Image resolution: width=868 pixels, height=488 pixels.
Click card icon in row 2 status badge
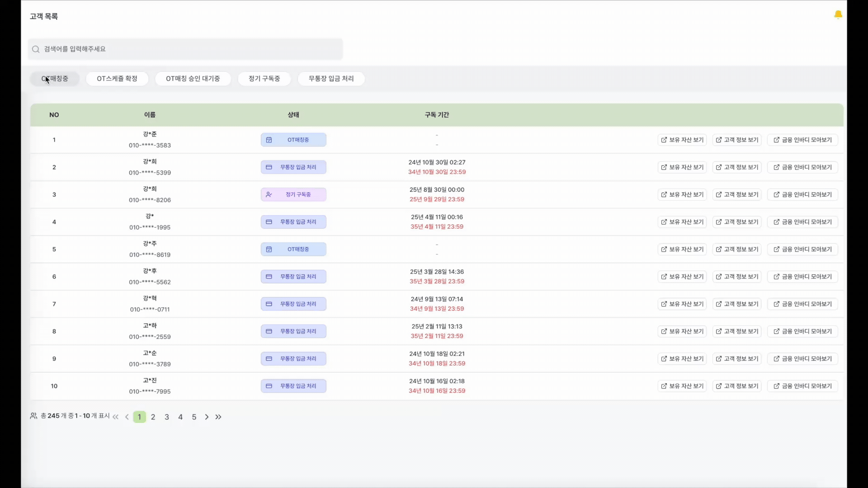click(269, 167)
